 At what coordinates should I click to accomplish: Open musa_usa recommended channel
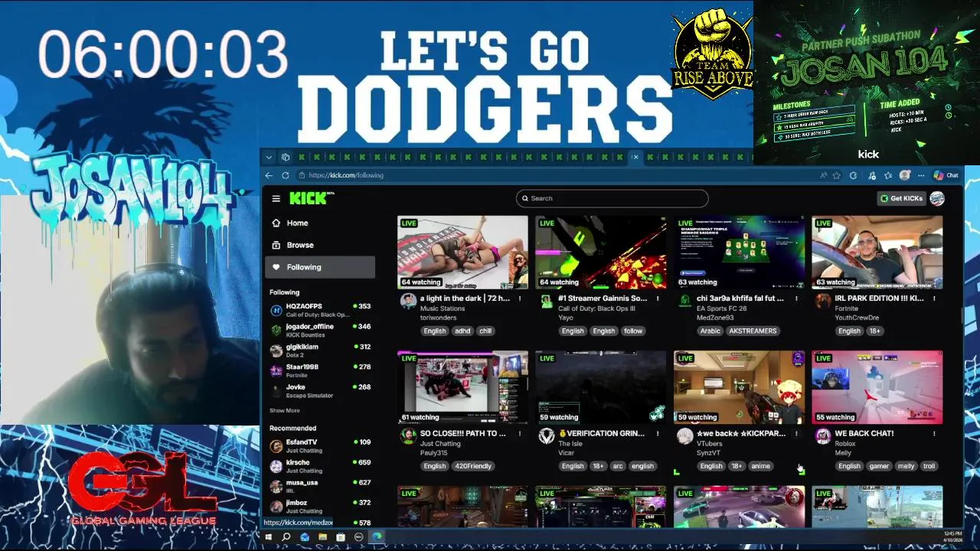pos(320,486)
